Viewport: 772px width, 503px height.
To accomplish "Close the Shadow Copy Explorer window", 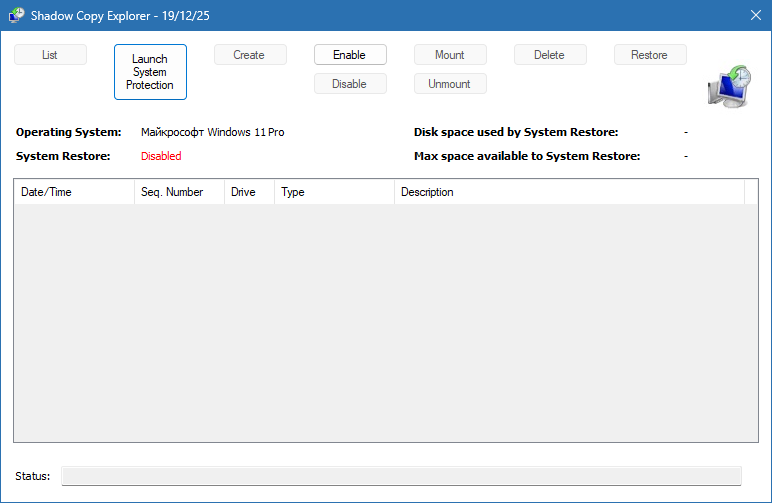I will pos(756,15).
